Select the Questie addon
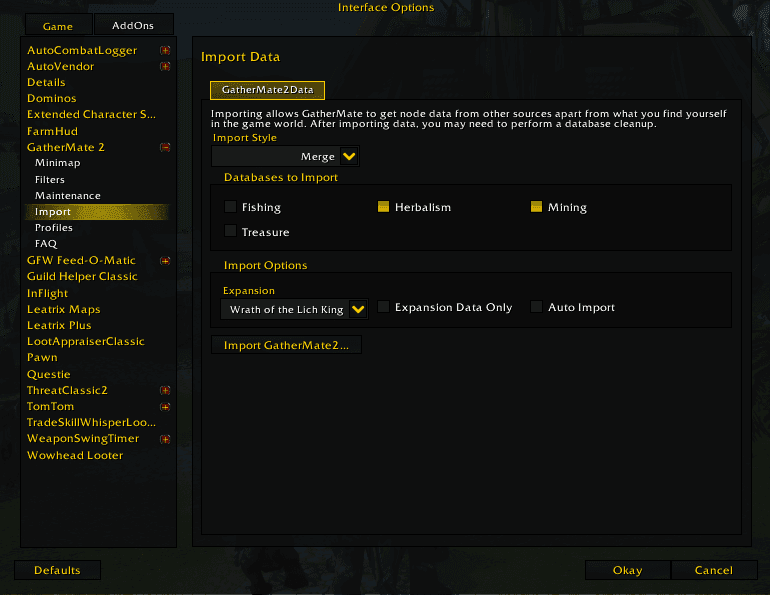 (49, 375)
